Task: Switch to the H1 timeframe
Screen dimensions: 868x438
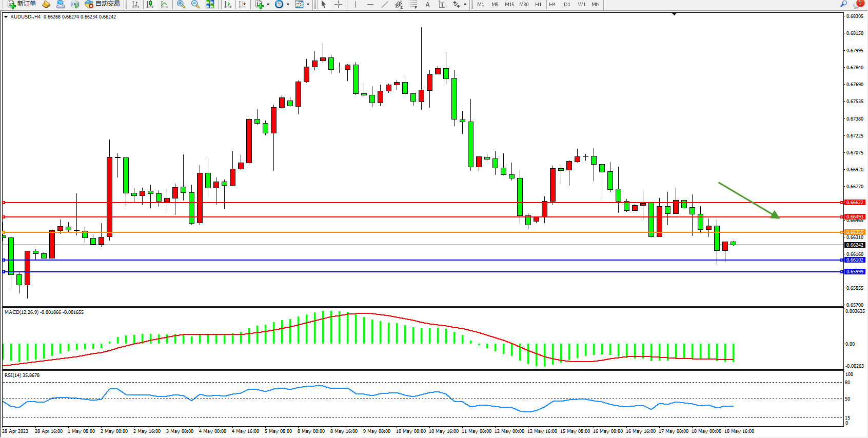Action: click(538, 4)
